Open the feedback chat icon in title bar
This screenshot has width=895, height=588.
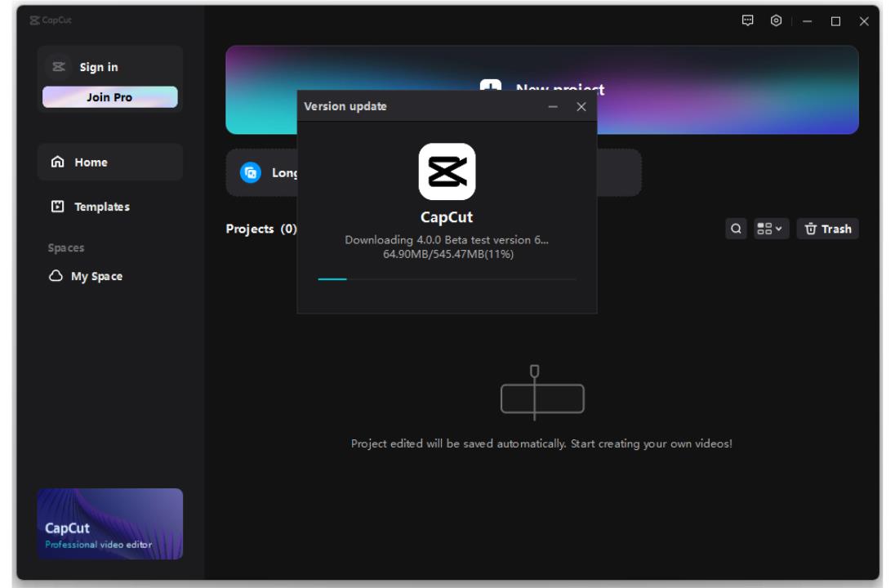click(x=747, y=20)
